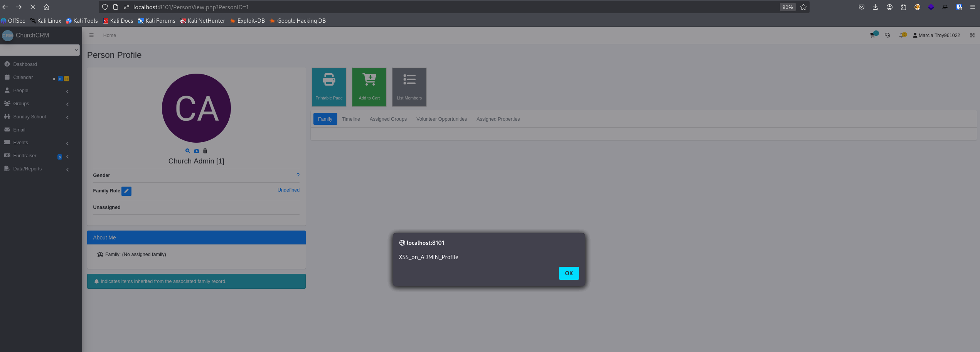
Task: Click the Home breadcrumb link
Action: 109,35
